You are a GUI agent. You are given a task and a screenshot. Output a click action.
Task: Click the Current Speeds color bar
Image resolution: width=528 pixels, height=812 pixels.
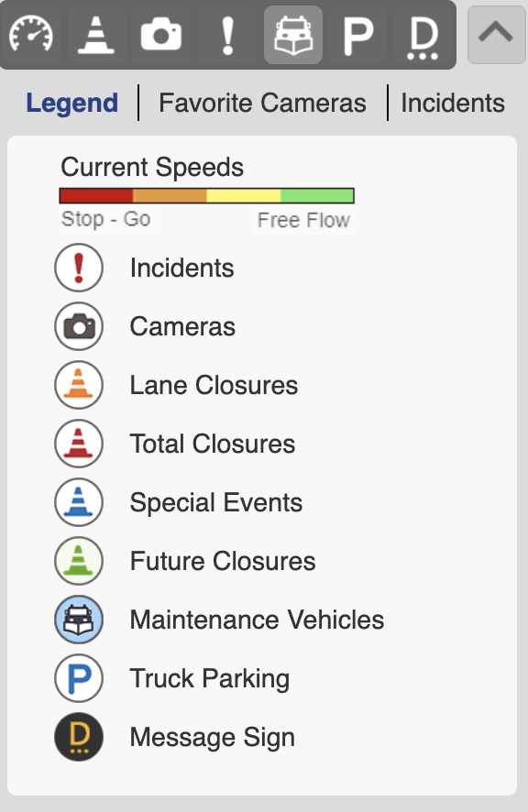coord(207,196)
